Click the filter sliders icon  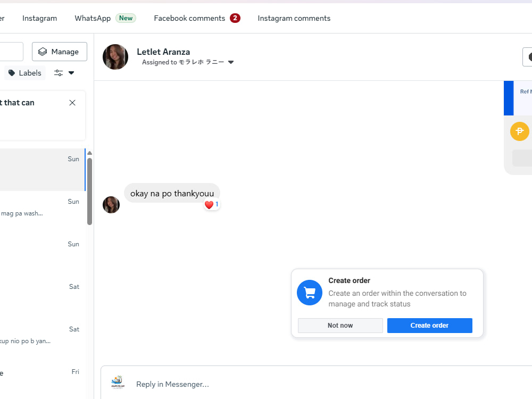(59, 73)
